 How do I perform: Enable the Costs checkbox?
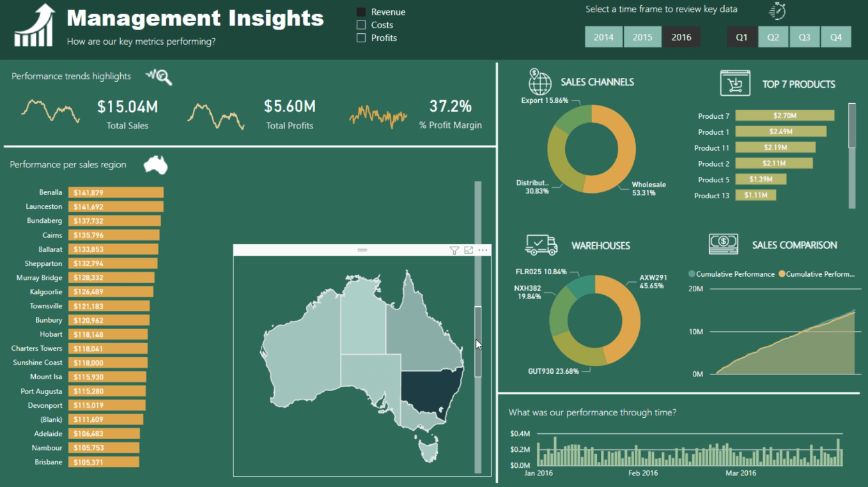[x=361, y=25]
